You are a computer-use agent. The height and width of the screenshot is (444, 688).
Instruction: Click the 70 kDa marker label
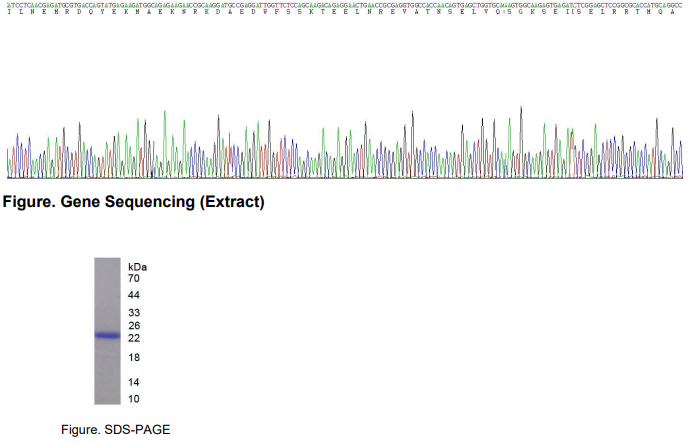pos(134,279)
